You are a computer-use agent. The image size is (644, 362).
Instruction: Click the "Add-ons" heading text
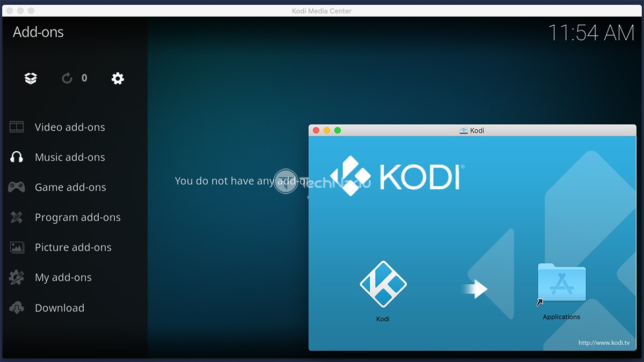(x=38, y=32)
